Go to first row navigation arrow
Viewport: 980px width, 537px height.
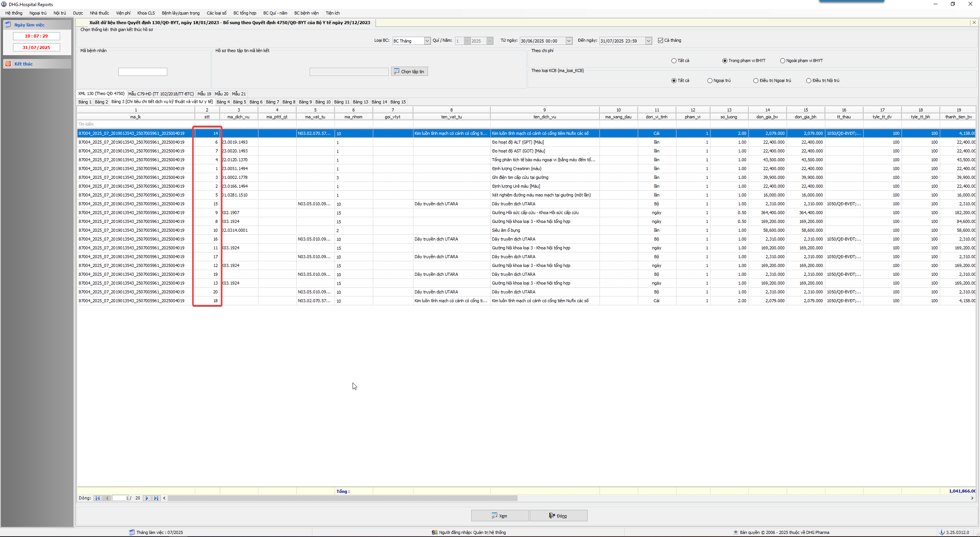[x=98, y=498]
